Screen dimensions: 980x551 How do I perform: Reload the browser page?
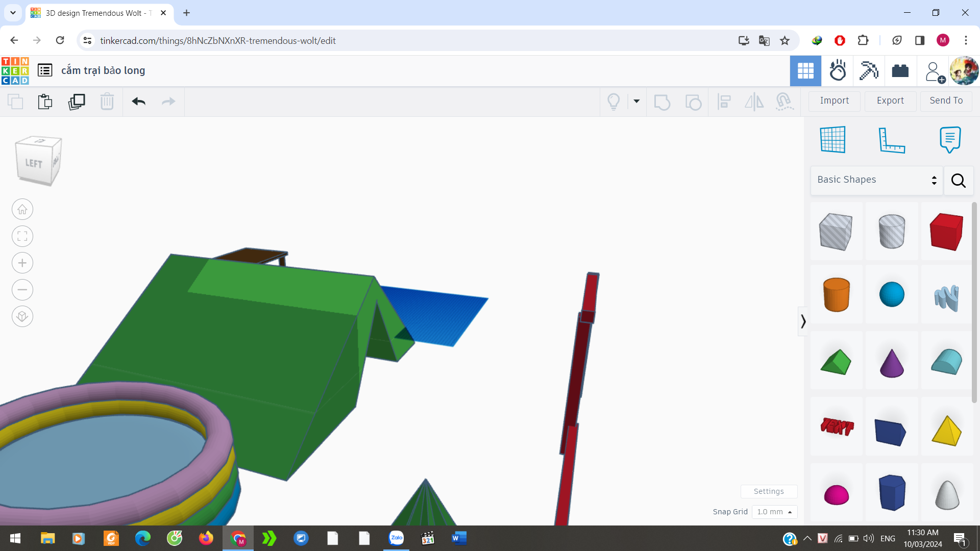60,40
